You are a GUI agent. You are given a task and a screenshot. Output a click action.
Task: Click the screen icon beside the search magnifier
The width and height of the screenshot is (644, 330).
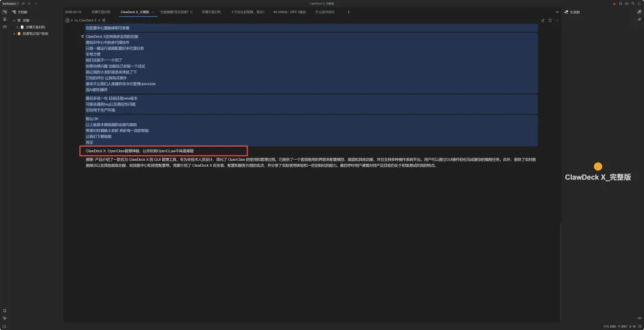[626, 4]
